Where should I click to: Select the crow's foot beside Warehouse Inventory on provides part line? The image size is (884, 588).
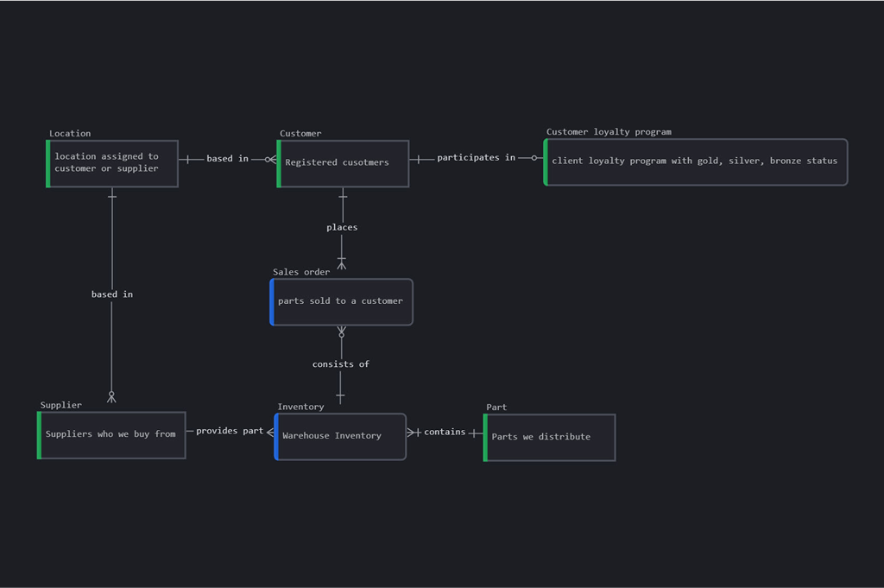[x=268, y=431]
